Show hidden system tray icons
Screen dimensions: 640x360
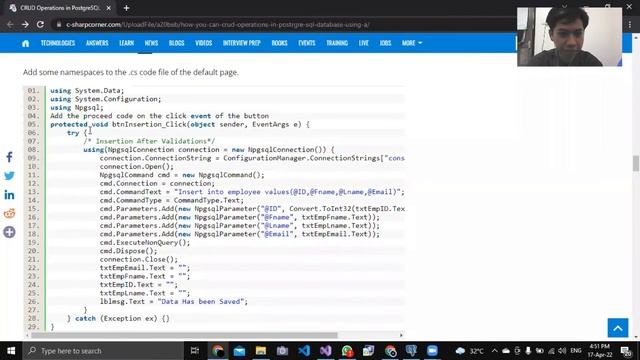pos(495,351)
